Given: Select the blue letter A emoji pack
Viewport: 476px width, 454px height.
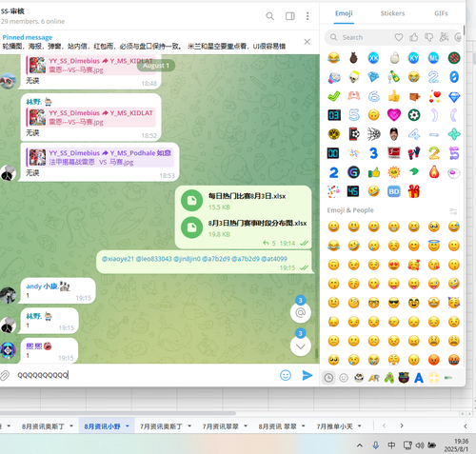Looking at the screenshot, I should point(419,378).
